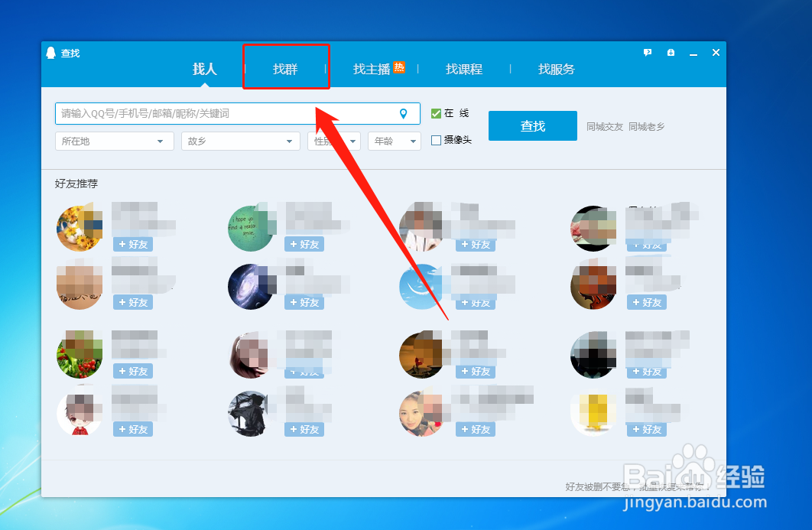The width and height of the screenshot is (812, 530).
Task: Add friend beside the cartoon chibi avatar
Action: [x=133, y=429]
